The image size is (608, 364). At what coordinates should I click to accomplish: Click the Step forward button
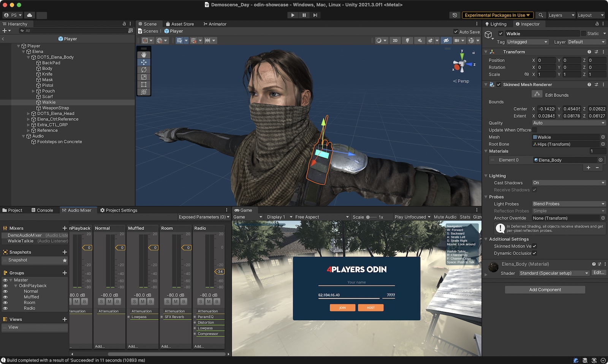pos(315,15)
